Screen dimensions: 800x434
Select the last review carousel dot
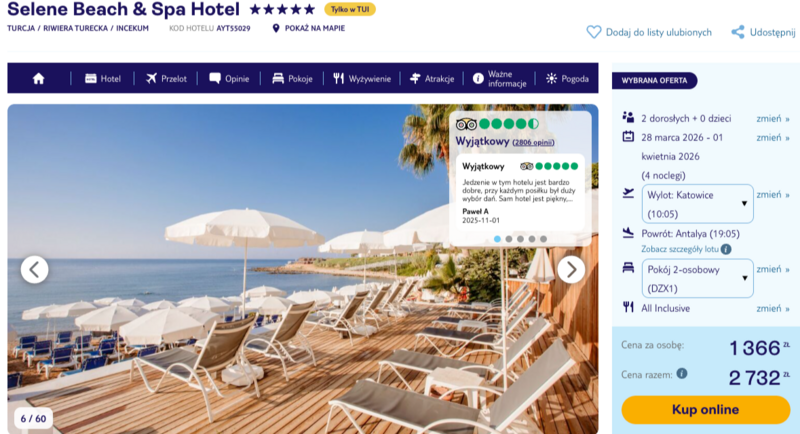[543, 239]
